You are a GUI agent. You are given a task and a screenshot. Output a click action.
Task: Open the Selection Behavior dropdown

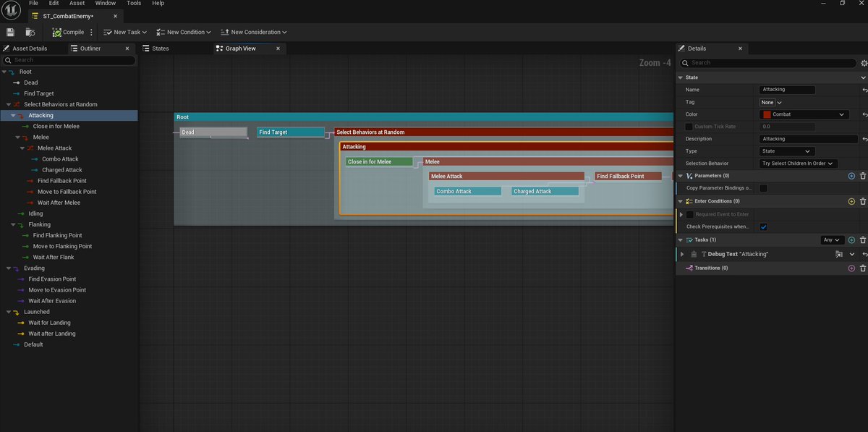(x=799, y=164)
